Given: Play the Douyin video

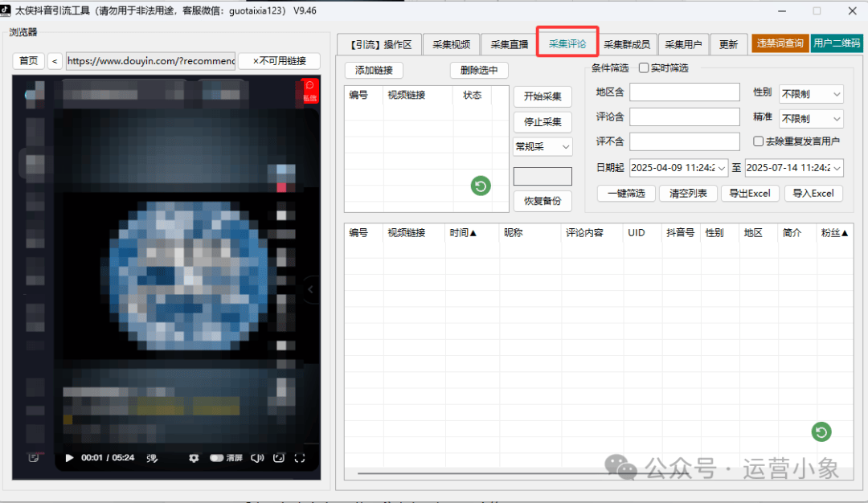Looking at the screenshot, I should point(69,458).
